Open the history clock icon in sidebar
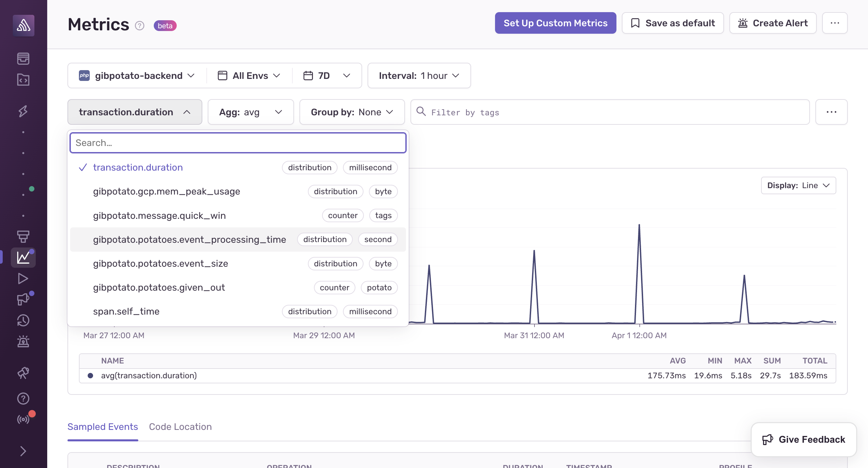 (x=23, y=320)
